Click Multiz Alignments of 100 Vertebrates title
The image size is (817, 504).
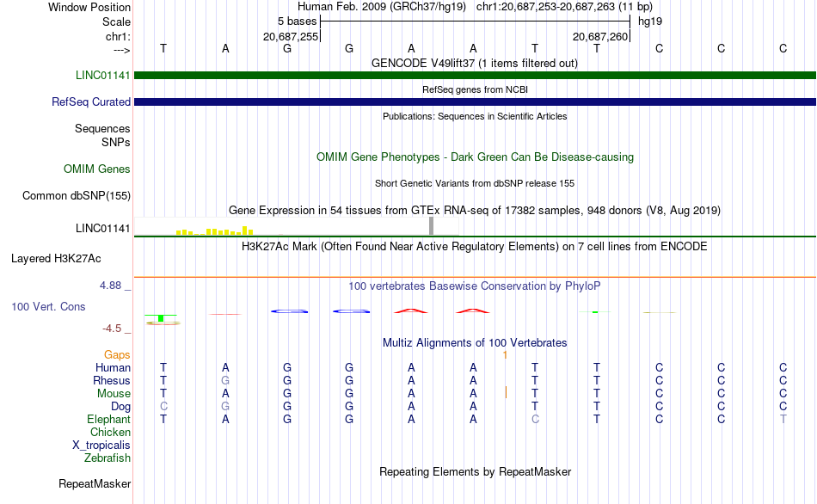(x=475, y=342)
